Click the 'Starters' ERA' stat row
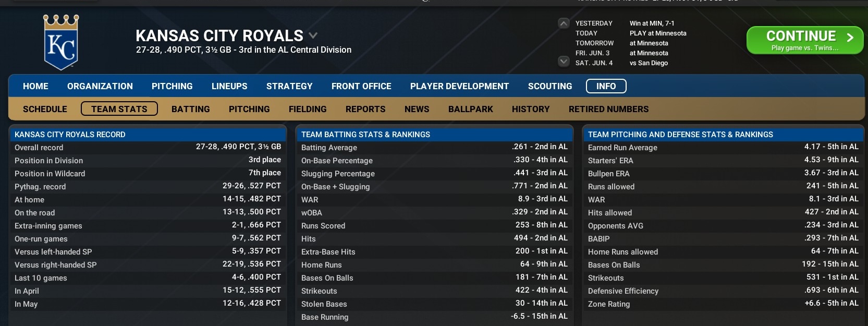 click(x=723, y=160)
